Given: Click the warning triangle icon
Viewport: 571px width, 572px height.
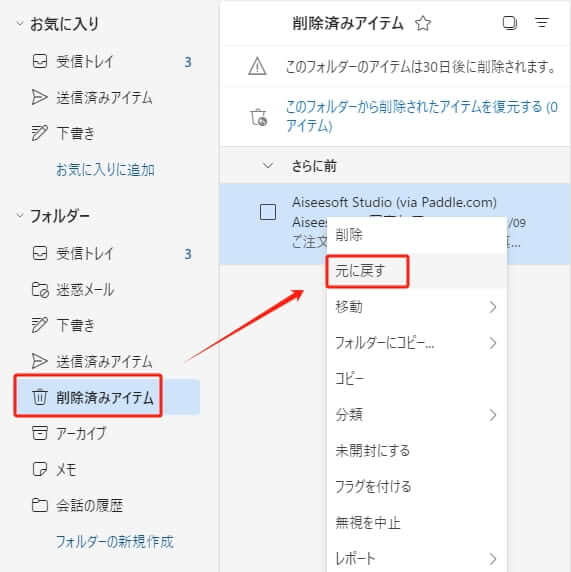Looking at the screenshot, I should (x=257, y=66).
